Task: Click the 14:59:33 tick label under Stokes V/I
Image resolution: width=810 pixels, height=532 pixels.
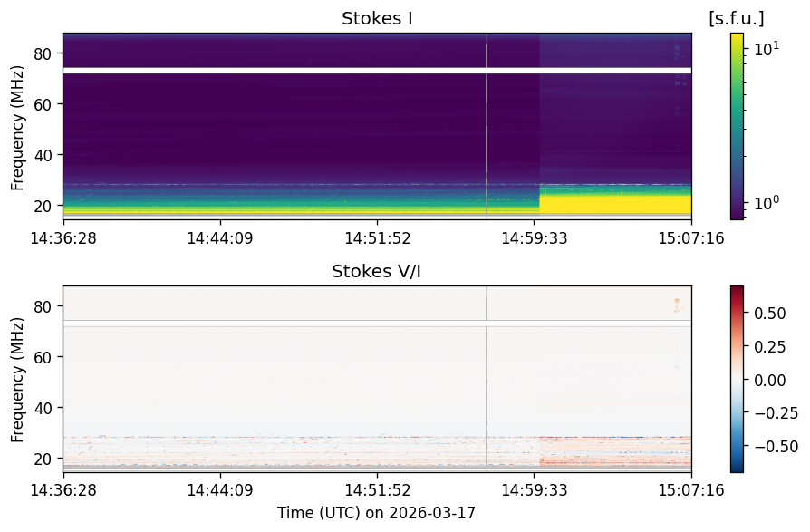Action: click(x=535, y=489)
